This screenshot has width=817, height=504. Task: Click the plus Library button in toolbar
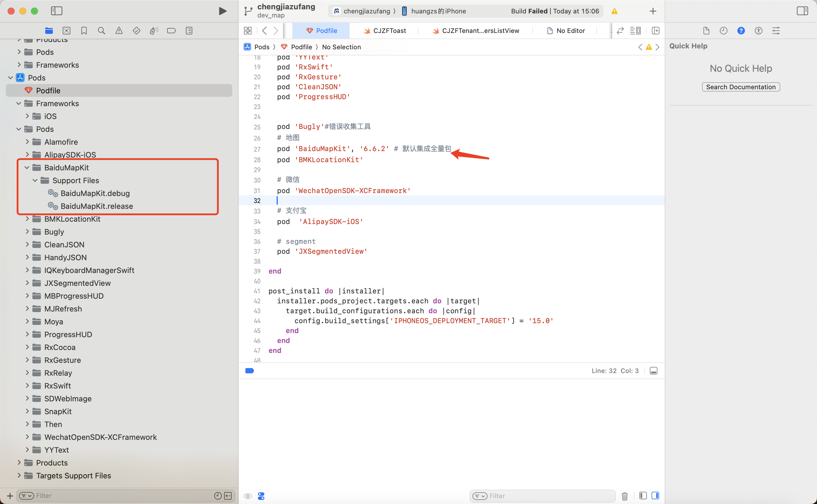tap(653, 11)
